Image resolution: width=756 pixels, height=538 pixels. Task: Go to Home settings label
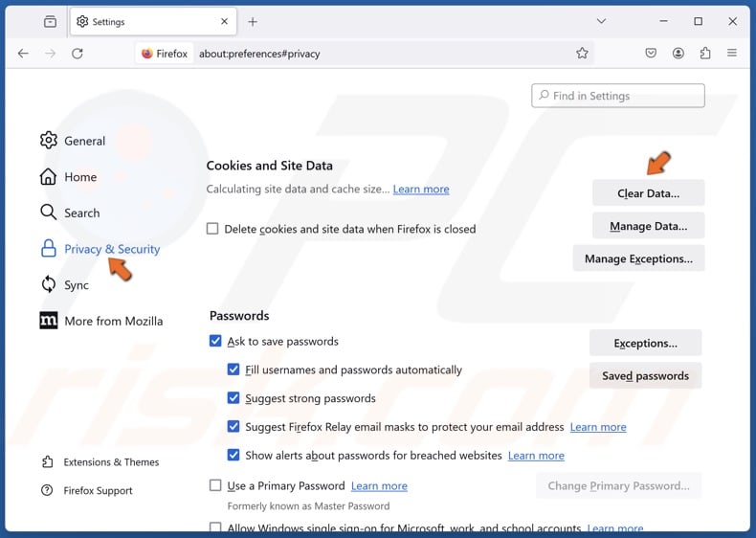point(80,177)
